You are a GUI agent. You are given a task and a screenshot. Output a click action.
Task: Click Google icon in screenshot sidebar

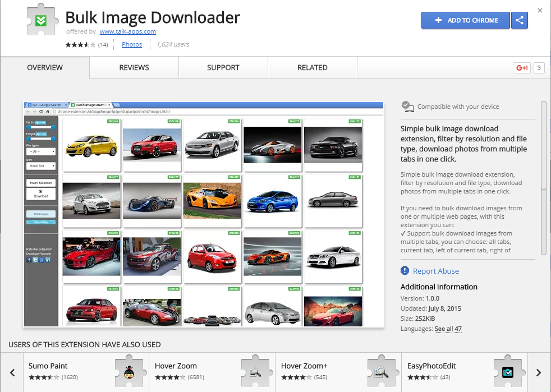tap(42, 260)
